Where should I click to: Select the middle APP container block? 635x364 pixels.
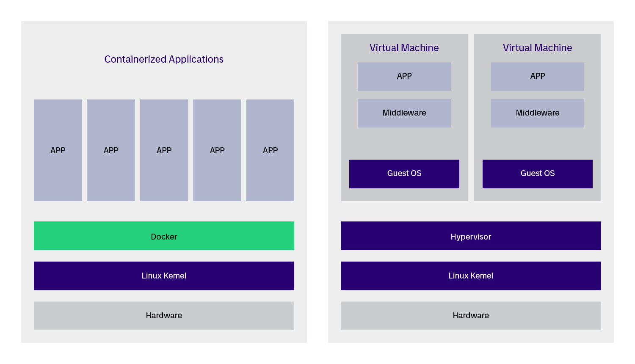coord(164,150)
